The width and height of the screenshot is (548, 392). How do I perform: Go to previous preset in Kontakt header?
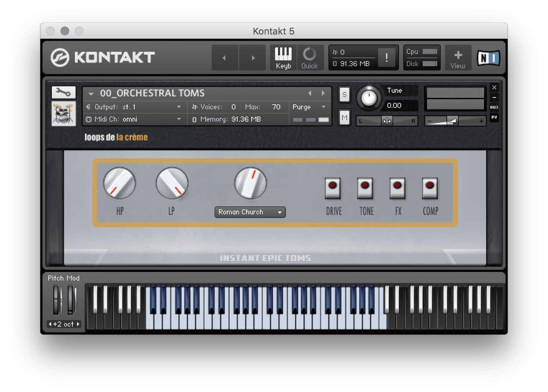click(225, 58)
